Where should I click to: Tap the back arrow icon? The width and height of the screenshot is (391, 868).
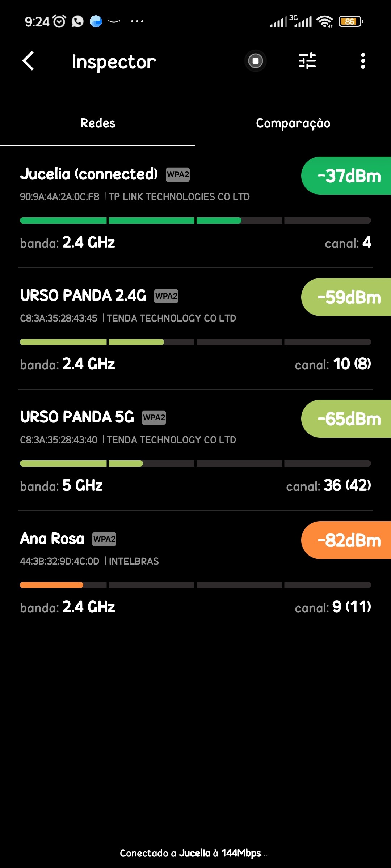click(28, 61)
